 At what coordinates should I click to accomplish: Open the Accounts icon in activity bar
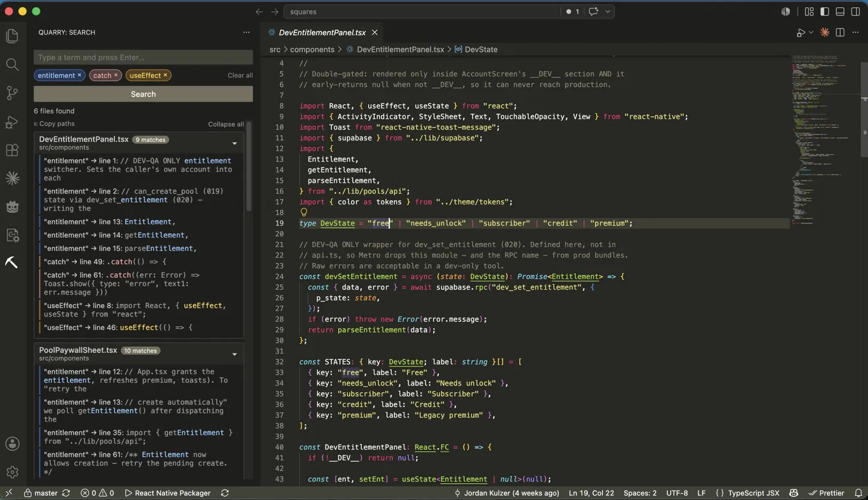tap(12, 443)
